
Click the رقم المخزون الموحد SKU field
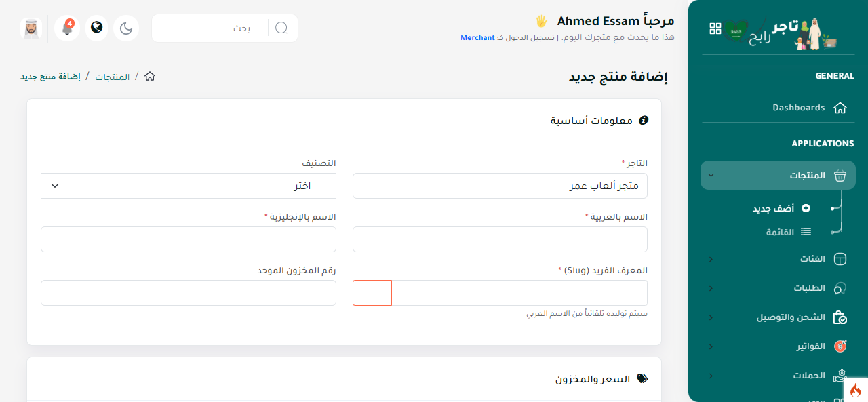coord(189,293)
